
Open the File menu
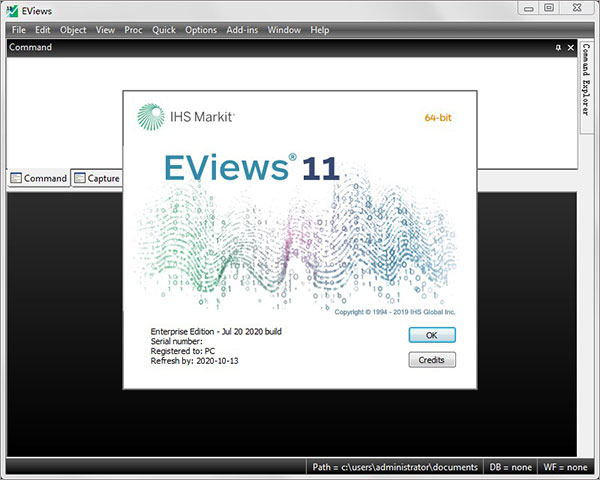click(18, 30)
